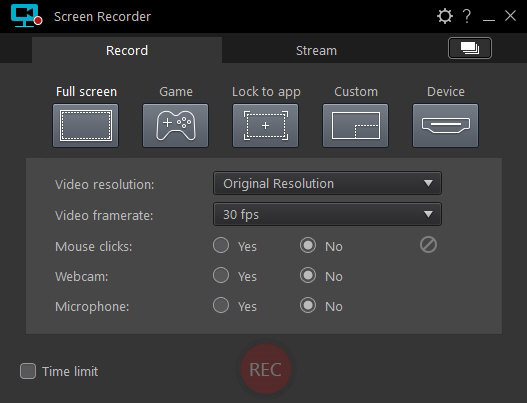Select the Device HDMI capture icon
Image resolution: width=527 pixels, height=403 pixels.
tap(446, 125)
